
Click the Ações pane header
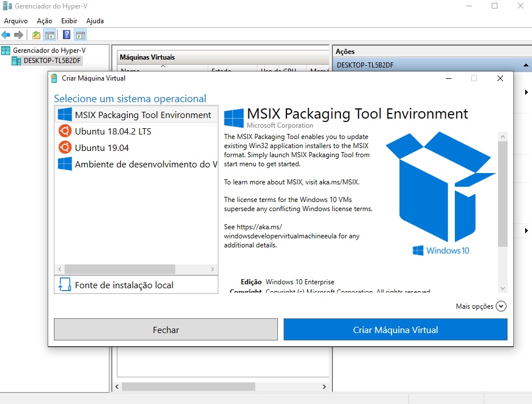(x=432, y=52)
